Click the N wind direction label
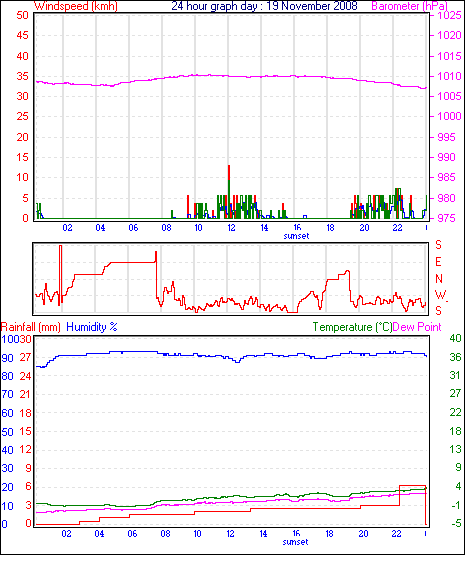The height and width of the screenshot is (563, 466). (x=439, y=279)
